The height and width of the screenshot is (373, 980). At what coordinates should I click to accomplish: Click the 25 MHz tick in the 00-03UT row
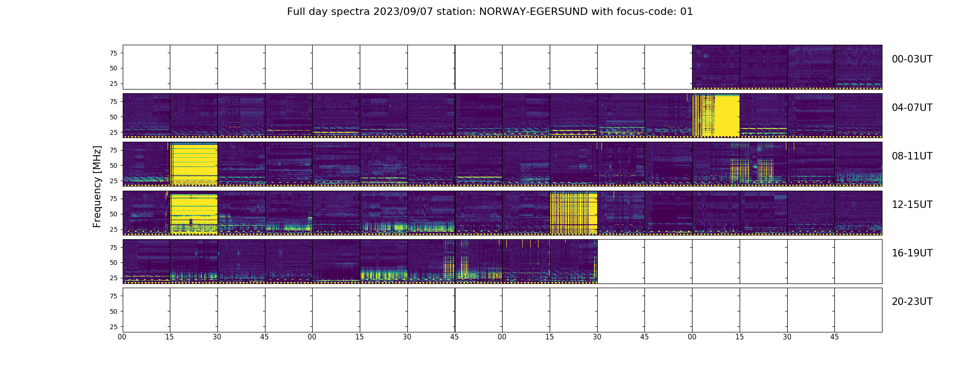point(113,83)
